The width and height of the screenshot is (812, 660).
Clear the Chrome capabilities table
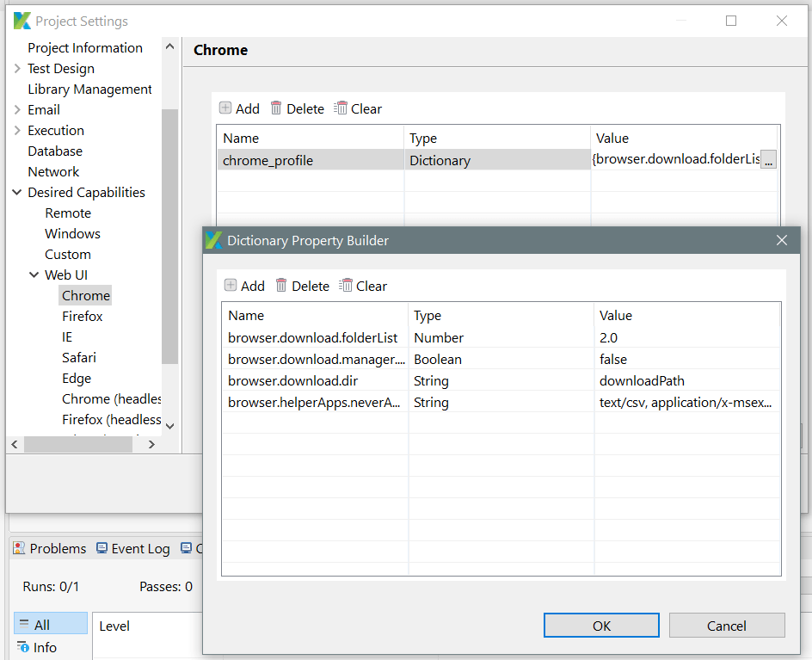[x=357, y=108]
